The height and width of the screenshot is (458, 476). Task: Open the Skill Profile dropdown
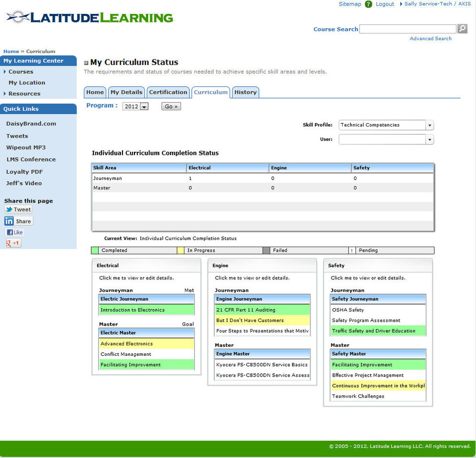pyautogui.click(x=386, y=125)
